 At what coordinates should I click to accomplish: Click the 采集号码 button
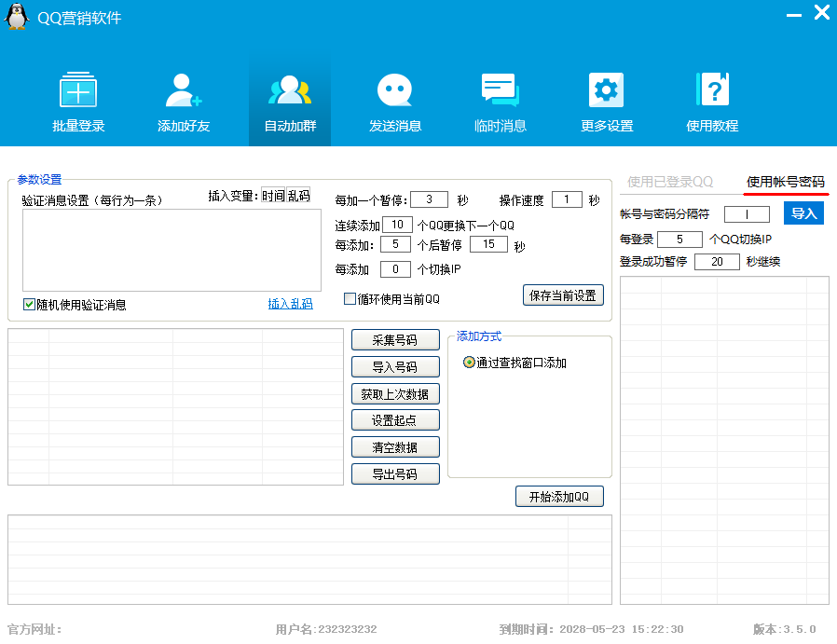[395, 340]
